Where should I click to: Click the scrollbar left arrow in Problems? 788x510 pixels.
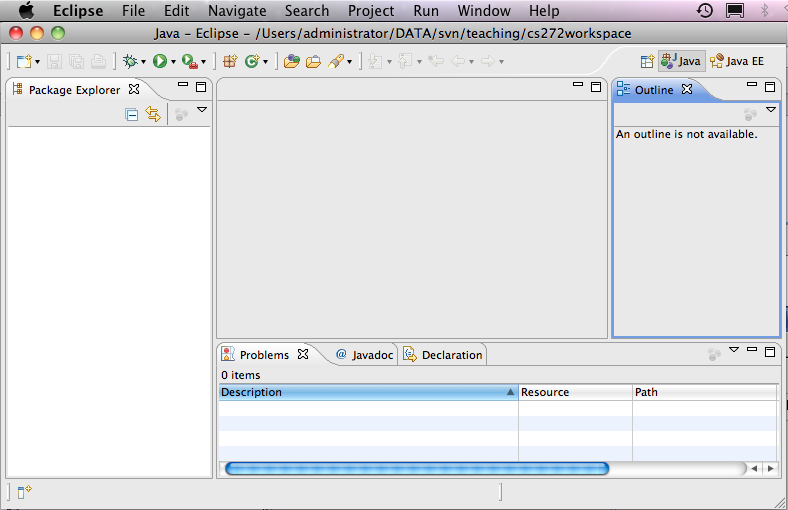(x=754, y=469)
